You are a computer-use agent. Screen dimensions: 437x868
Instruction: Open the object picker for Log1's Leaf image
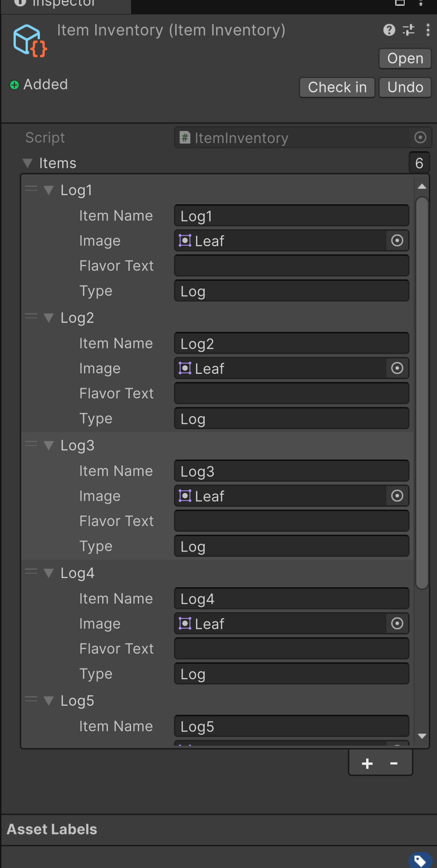click(x=397, y=240)
